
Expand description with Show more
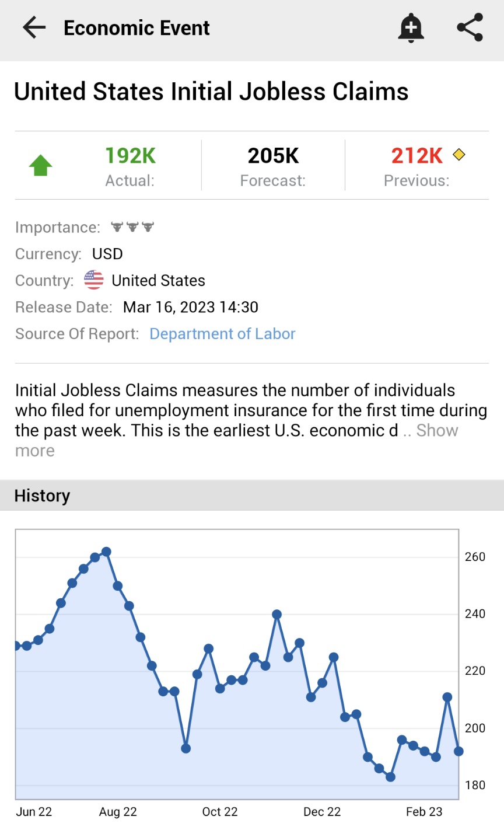(436, 431)
